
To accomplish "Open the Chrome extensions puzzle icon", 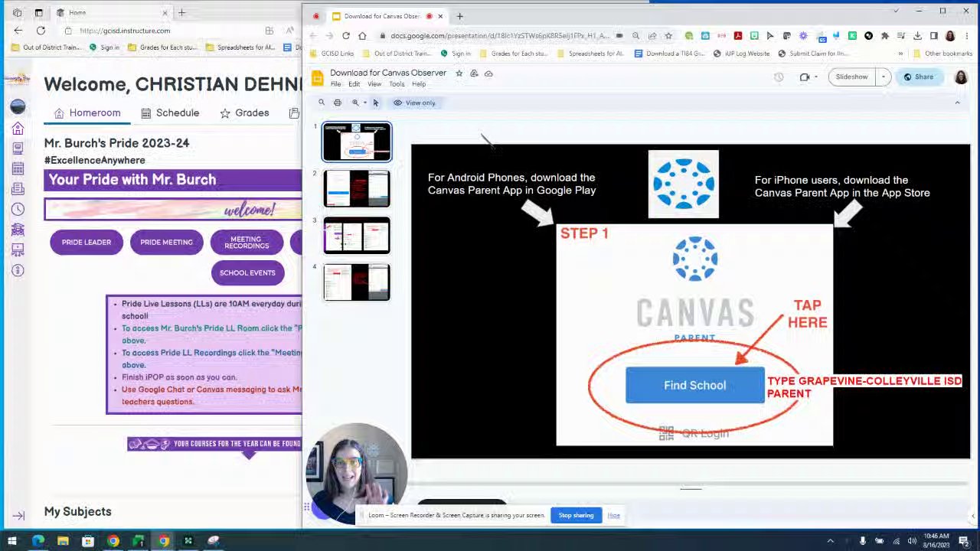I will point(885,36).
